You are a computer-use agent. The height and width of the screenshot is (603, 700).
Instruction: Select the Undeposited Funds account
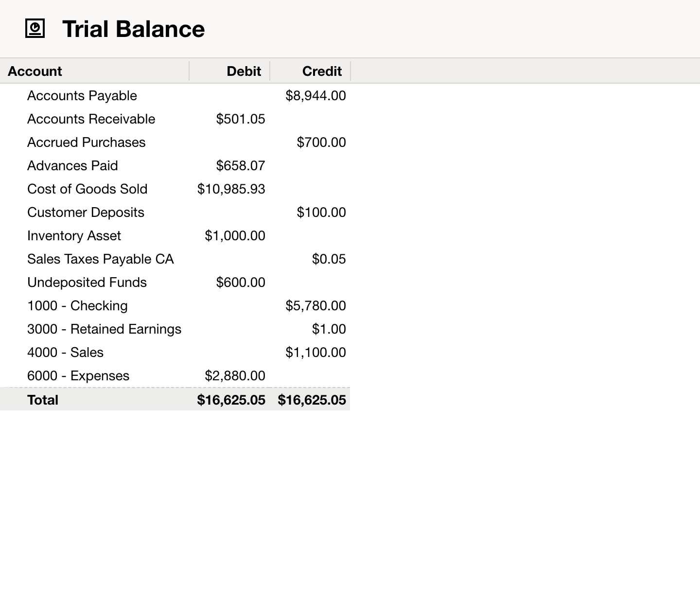point(87,283)
